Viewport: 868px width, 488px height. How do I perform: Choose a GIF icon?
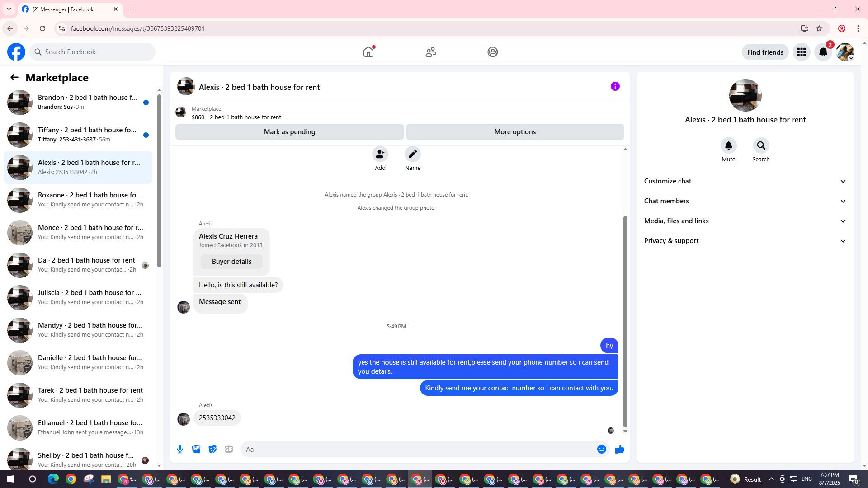point(229,449)
